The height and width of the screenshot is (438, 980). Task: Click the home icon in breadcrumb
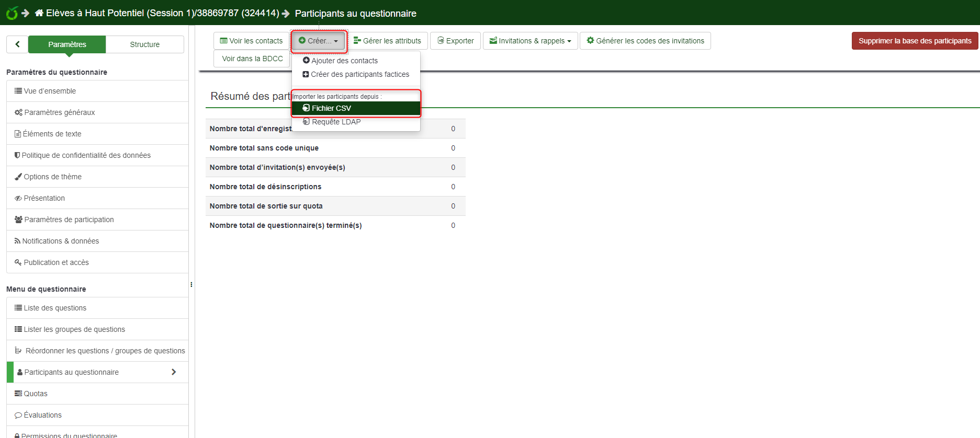click(x=39, y=13)
